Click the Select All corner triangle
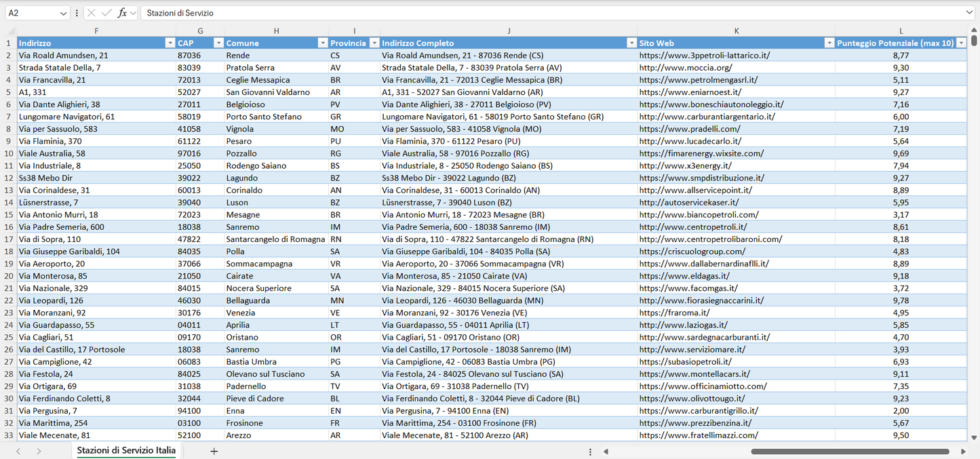 click(11, 31)
